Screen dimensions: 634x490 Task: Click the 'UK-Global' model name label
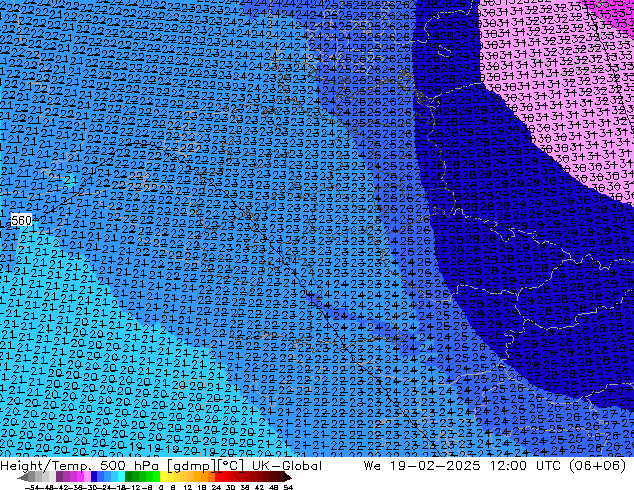[287, 466]
